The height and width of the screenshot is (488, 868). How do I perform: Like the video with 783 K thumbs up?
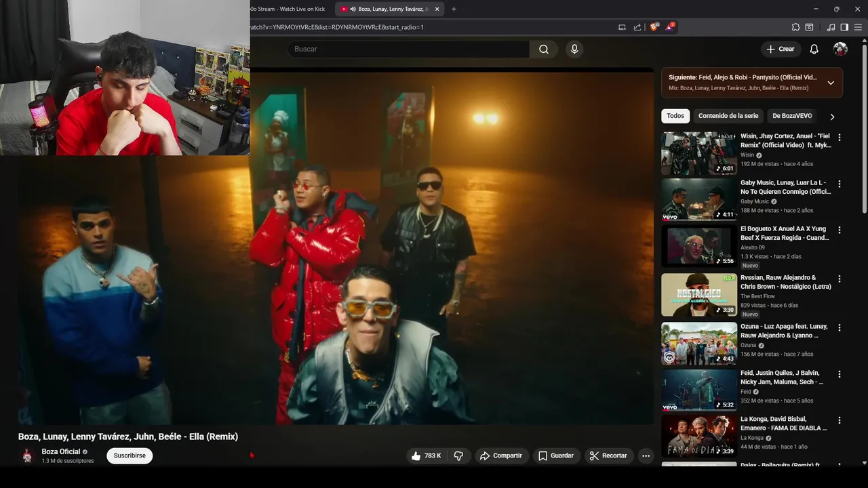(x=425, y=455)
